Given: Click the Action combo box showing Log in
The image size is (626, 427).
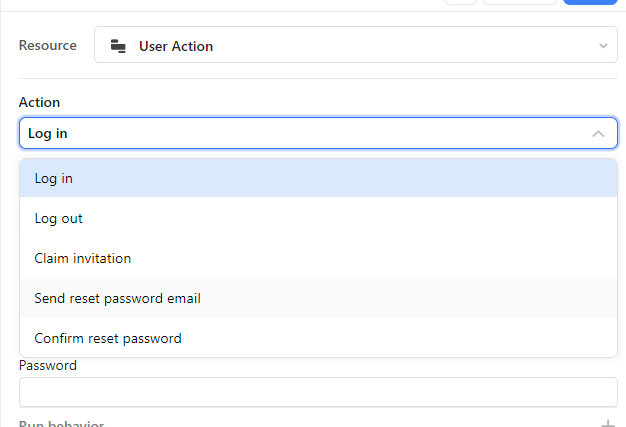Looking at the screenshot, I should (318, 133).
